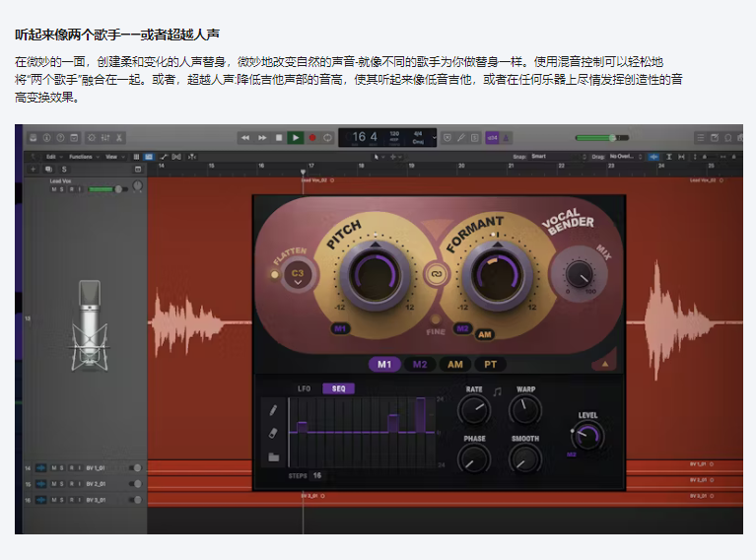Click the Formant knob

498,276
